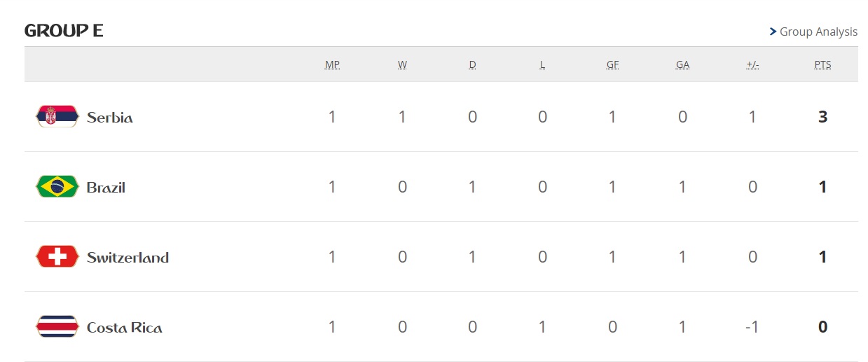Click the +/- column header
This screenshot has width=868, height=362.
pos(752,64)
